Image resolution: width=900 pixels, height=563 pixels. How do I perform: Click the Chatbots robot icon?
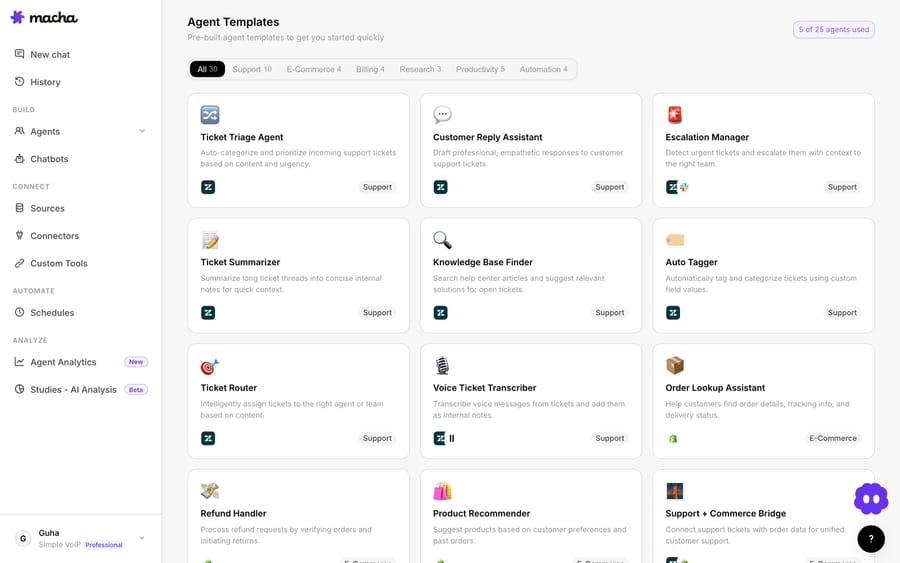20,158
